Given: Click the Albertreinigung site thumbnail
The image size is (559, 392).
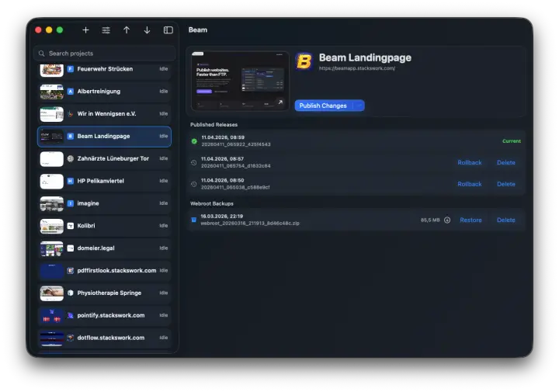Looking at the screenshot, I should pos(52,92).
